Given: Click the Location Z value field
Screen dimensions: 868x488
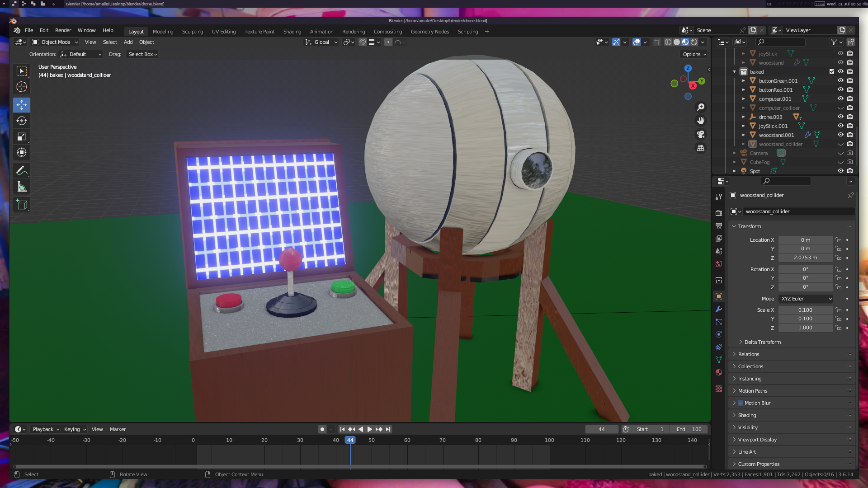Looking at the screenshot, I should [805, 258].
